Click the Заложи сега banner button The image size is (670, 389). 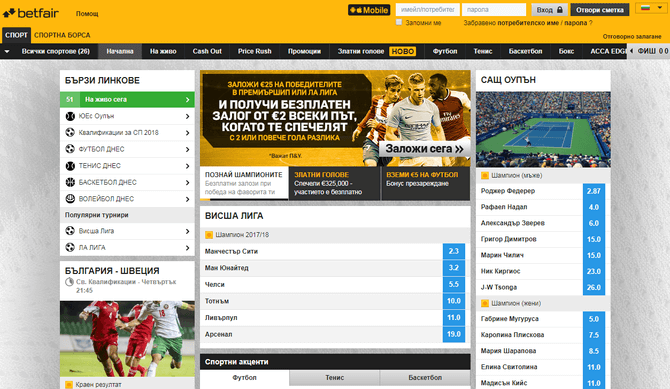click(424, 149)
